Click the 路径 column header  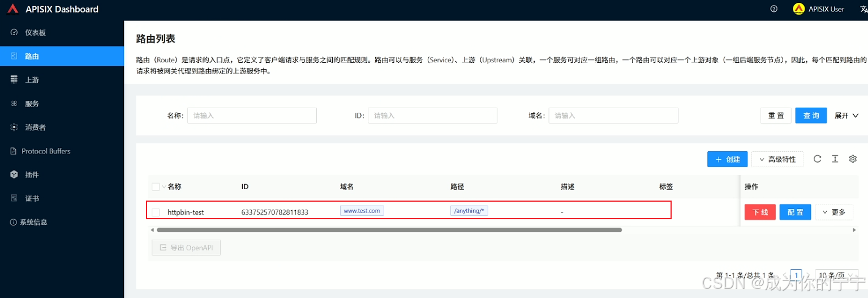point(457,187)
